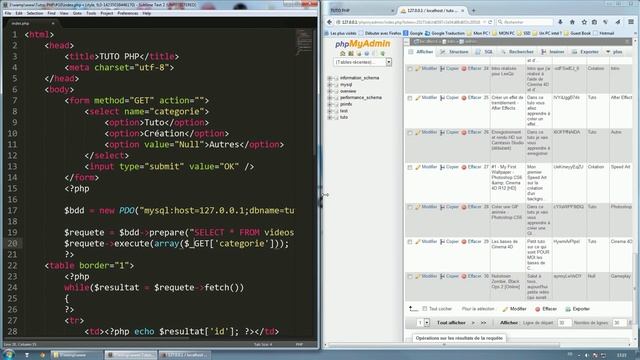
Task: Open a new Firefox tab
Action: (473, 10)
